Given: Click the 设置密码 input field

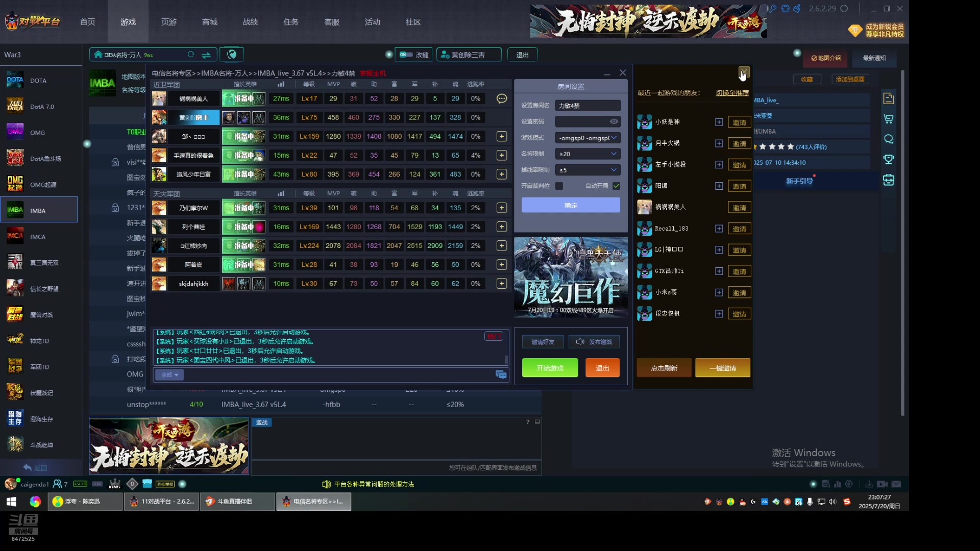Looking at the screenshot, I should click(587, 121).
